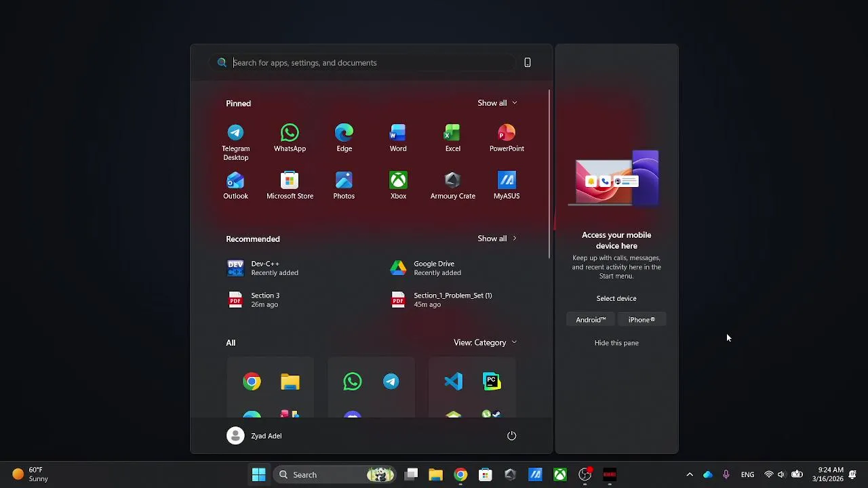Click Hide this pane link
868x488 pixels.
tap(616, 343)
